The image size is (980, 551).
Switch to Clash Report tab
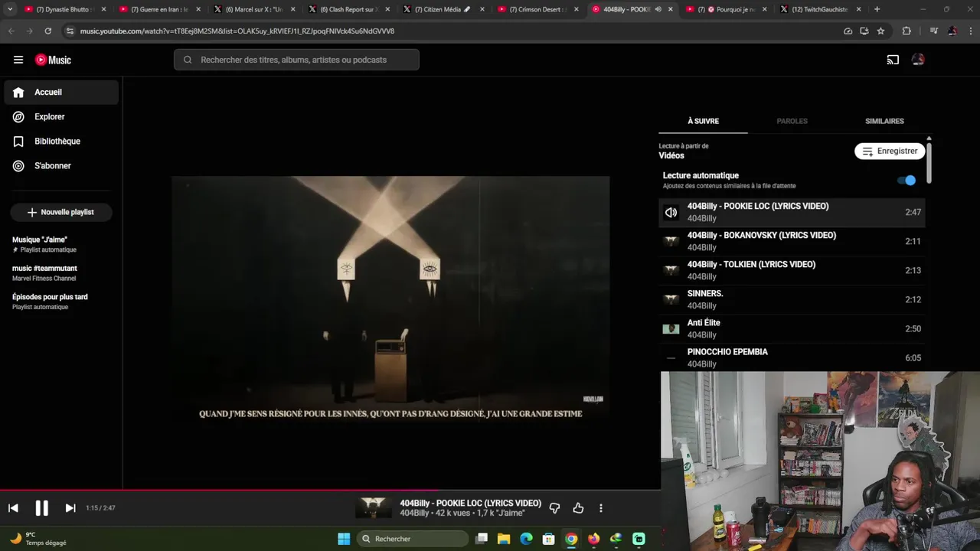(x=348, y=9)
